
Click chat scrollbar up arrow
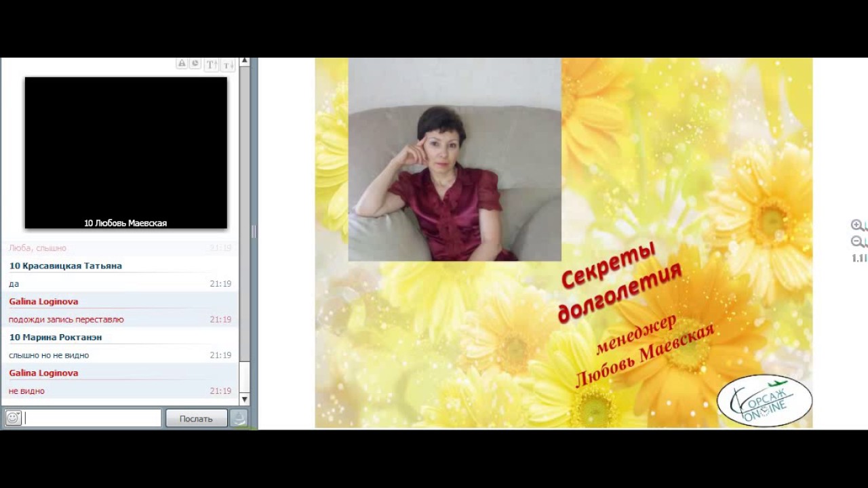click(245, 62)
